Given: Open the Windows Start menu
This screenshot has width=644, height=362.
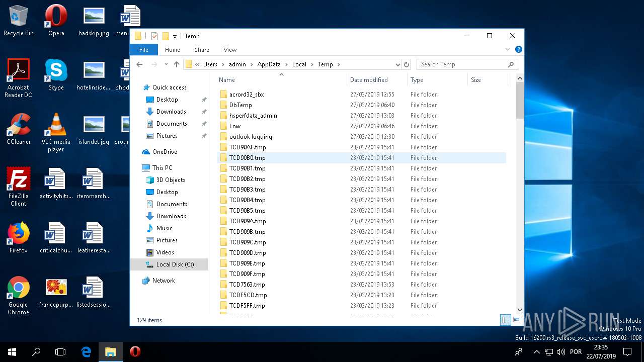Looking at the screenshot, I should [x=12, y=352].
